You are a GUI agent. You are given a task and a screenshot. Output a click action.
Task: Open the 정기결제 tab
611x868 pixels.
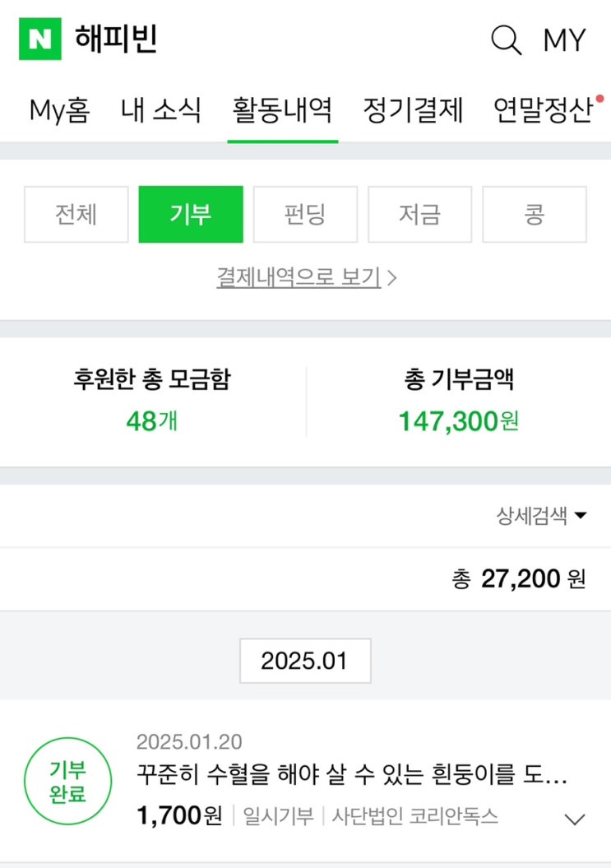[x=413, y=110]
